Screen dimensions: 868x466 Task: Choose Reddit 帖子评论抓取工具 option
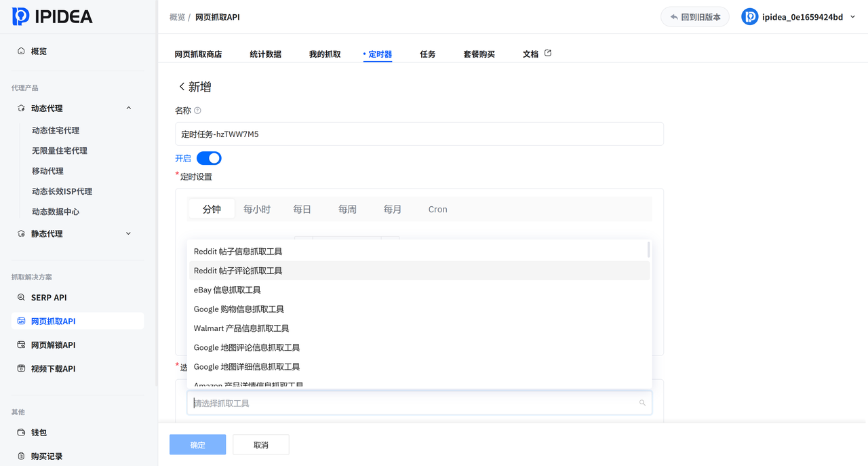[419, 271]
